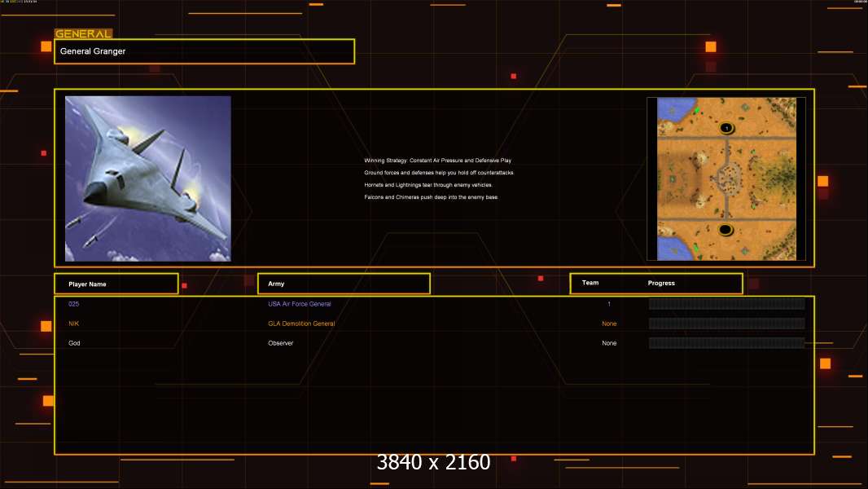The image size is (868, 489).
Task: Click the Team column label
Action: (x=590, y=283)
